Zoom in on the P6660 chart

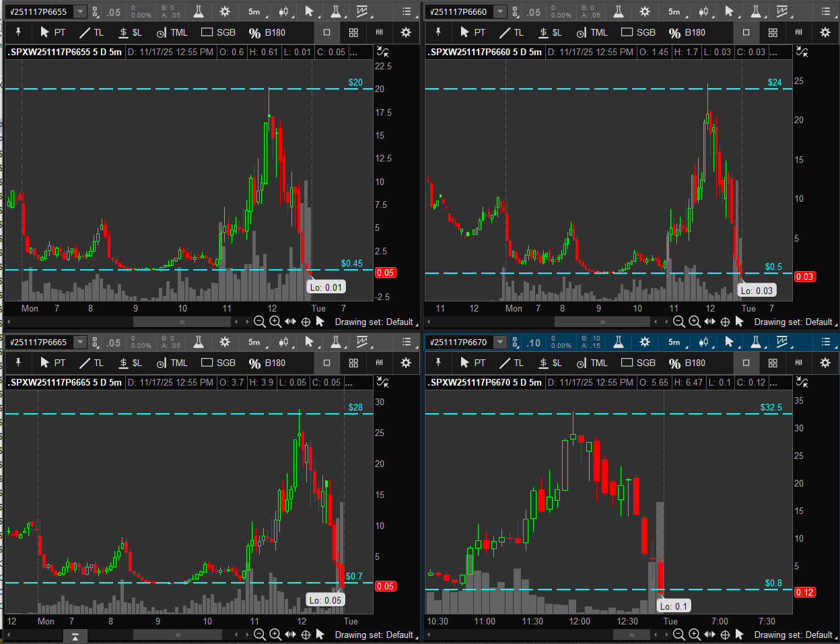click(x=695, y=322)
